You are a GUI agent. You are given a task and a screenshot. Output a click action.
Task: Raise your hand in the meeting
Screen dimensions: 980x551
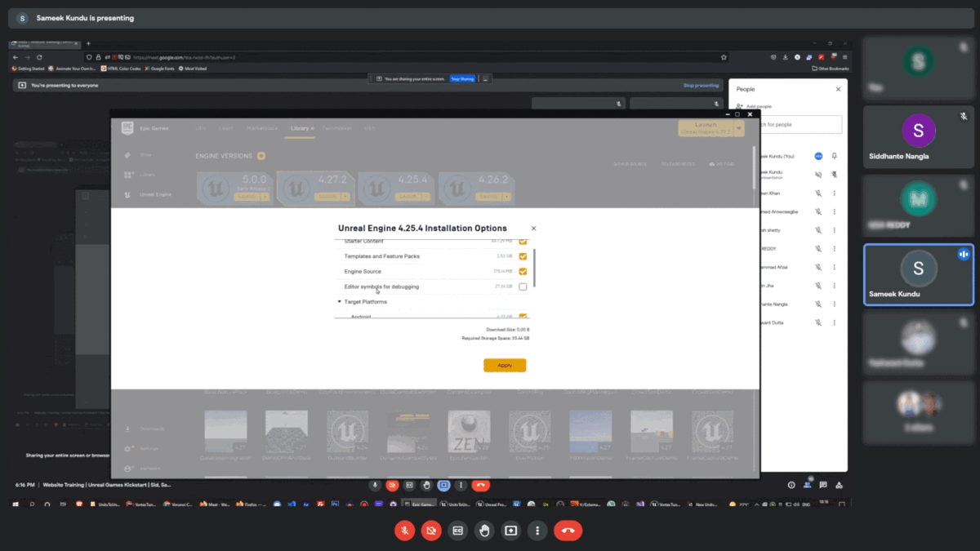484,531
